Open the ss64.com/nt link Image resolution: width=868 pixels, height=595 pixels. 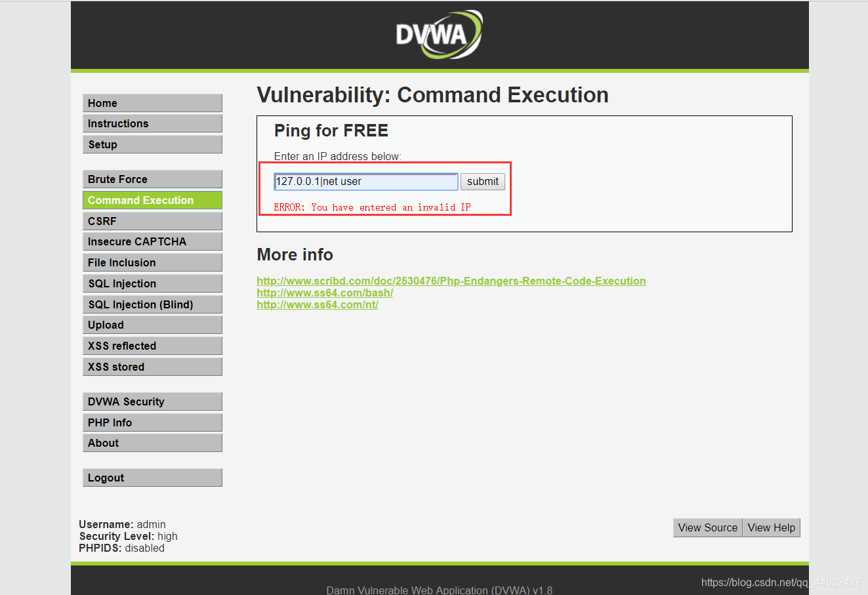(x=318, y=304)
